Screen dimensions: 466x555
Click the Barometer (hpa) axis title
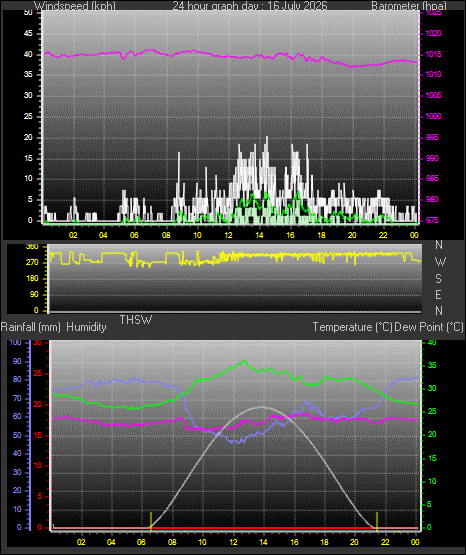409,6
